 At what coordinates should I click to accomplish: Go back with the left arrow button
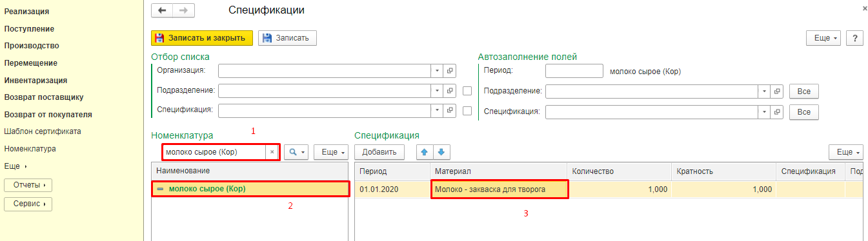[x=162, y=10]
